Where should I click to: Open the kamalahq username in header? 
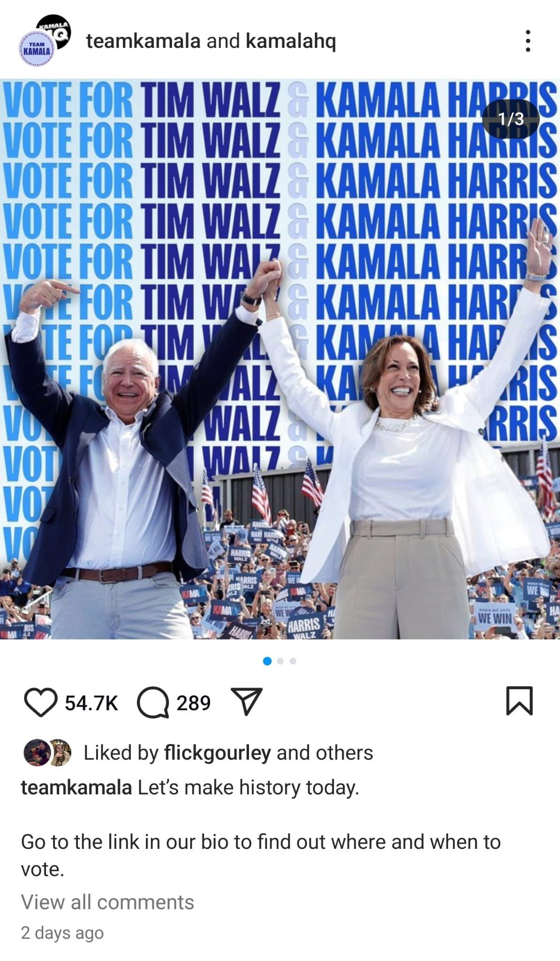coord(291,41)
